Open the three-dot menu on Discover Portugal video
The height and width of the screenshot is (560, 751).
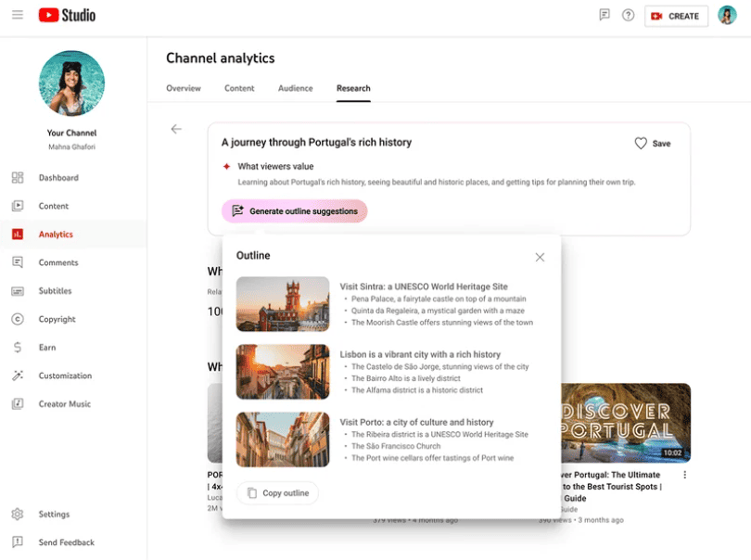point(685,475)
